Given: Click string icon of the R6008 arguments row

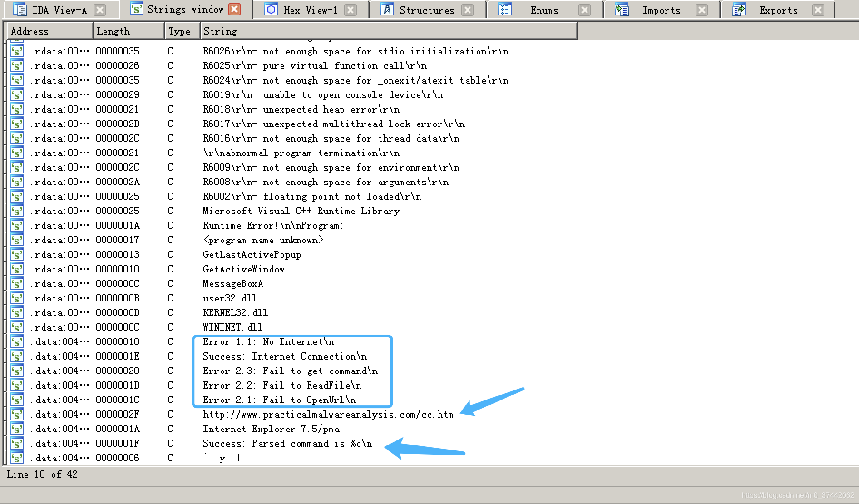Looking at the screenshot, I should [x=17, y=182].
